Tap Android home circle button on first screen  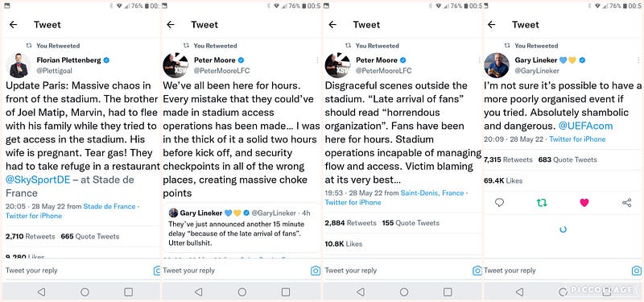coord(85,292)
